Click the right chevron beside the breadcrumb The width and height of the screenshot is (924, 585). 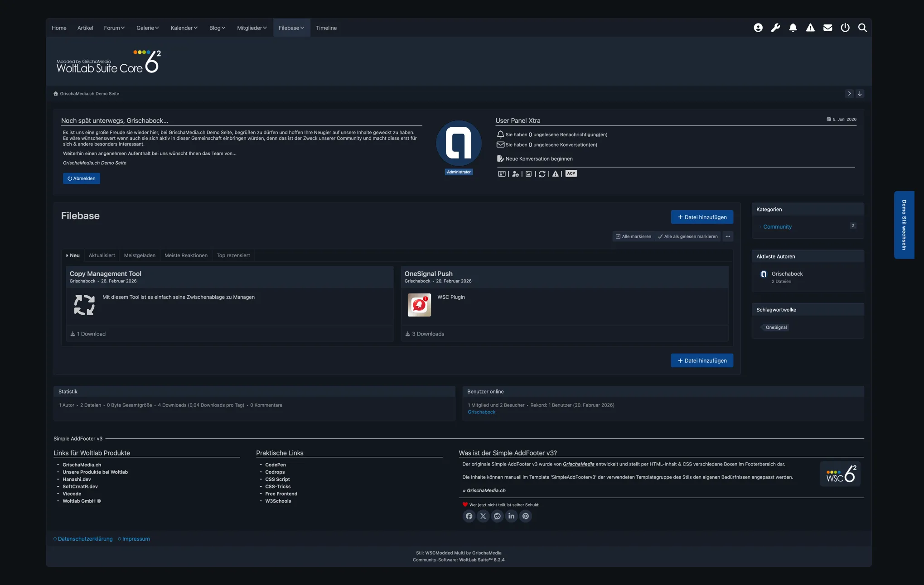(x=849, y=94)
